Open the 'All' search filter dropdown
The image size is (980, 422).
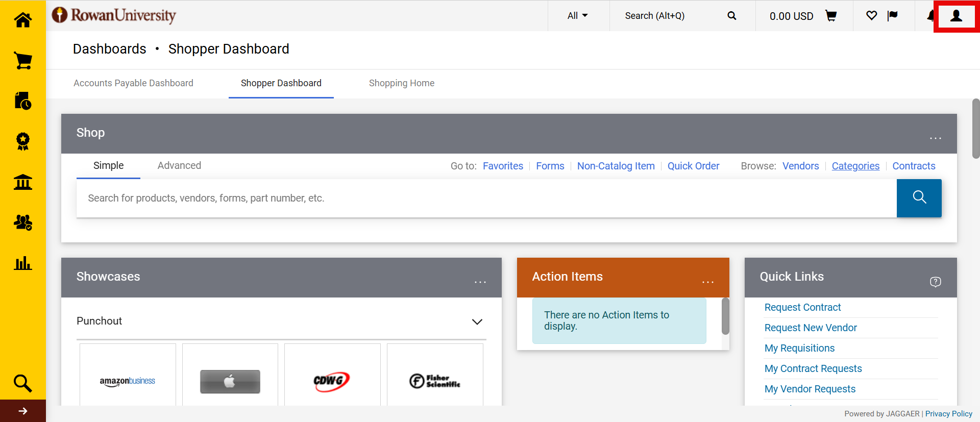pos(577,16)
